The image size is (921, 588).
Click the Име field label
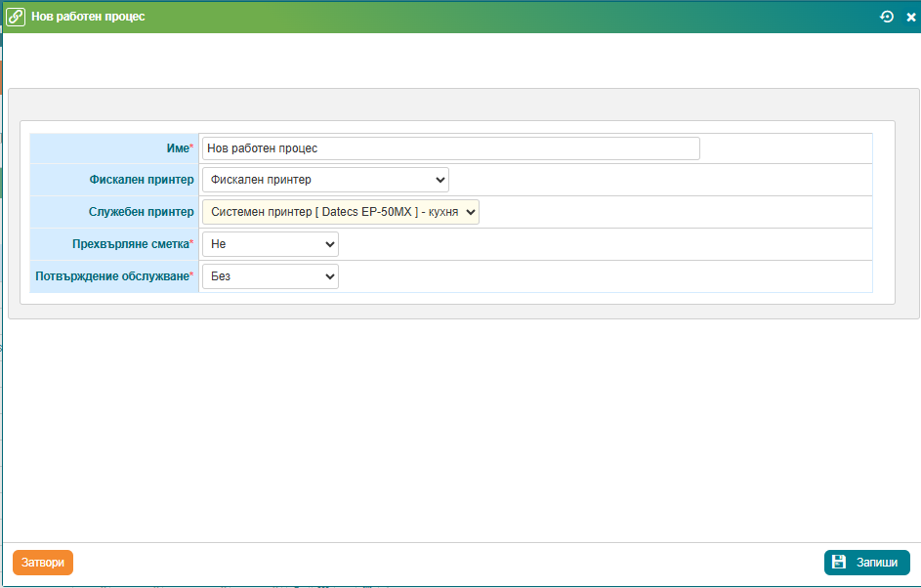pyautogui.click(x=178, y=148)
